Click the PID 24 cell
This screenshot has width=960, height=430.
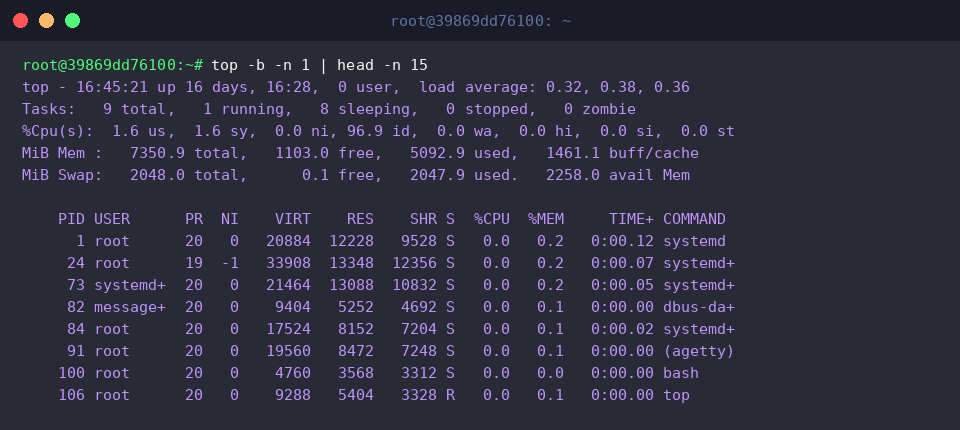click(x=77, y=263)
